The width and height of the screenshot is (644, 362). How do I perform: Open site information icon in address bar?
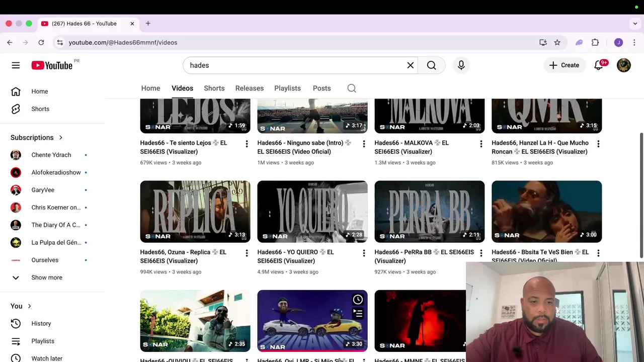60,43
